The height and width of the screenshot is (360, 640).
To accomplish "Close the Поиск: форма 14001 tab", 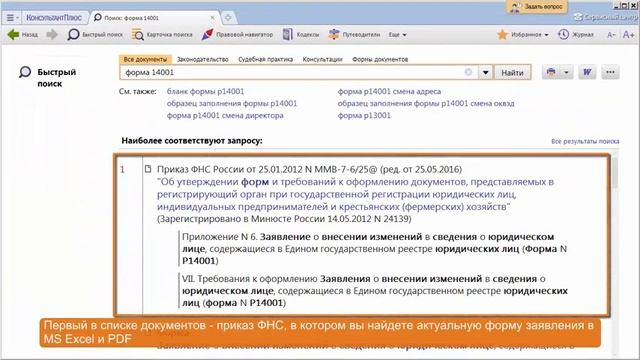I will click(212, 18).
